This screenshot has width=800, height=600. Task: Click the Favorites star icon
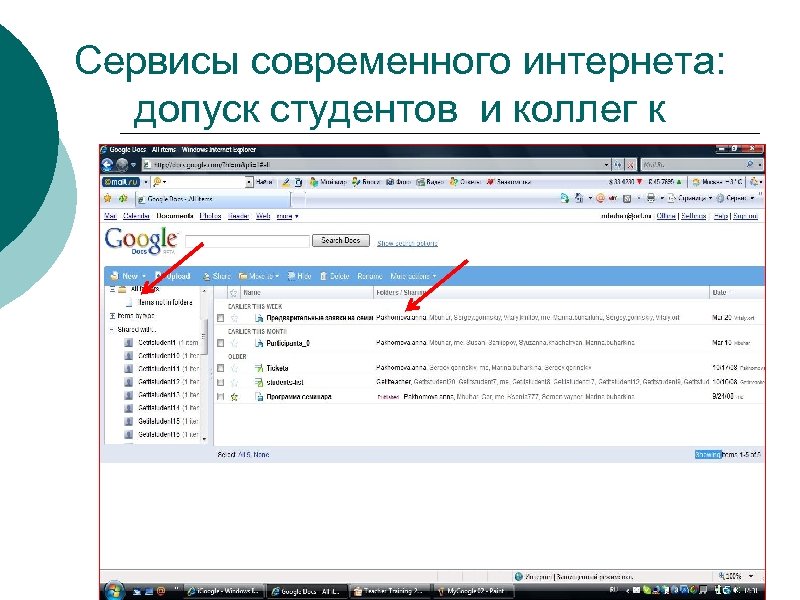tap(108, 198)
